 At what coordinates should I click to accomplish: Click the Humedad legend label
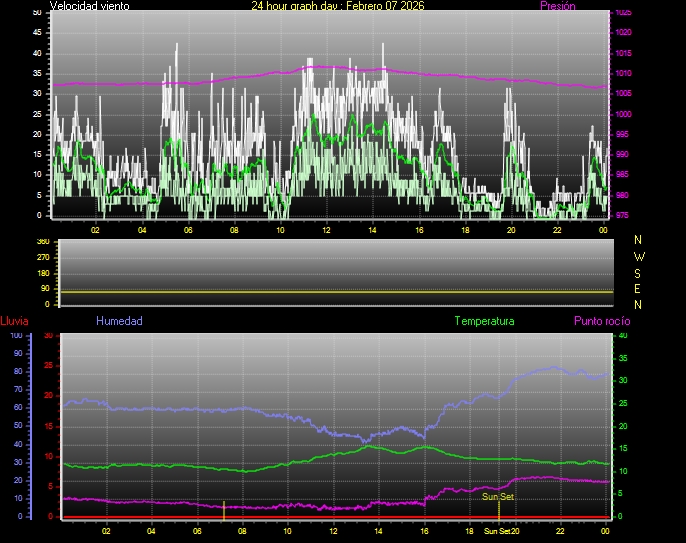tap(119, 321)
